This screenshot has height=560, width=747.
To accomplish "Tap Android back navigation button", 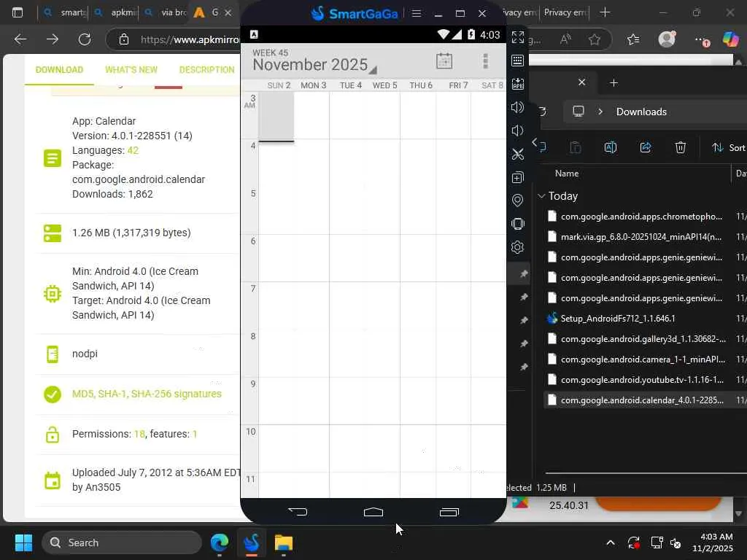I will [298, 512].
